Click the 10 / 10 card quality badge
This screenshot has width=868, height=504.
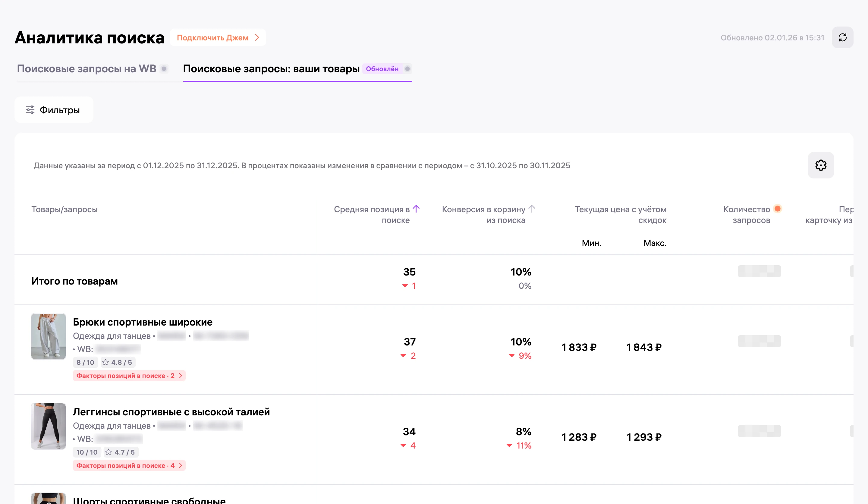point(87,452)
